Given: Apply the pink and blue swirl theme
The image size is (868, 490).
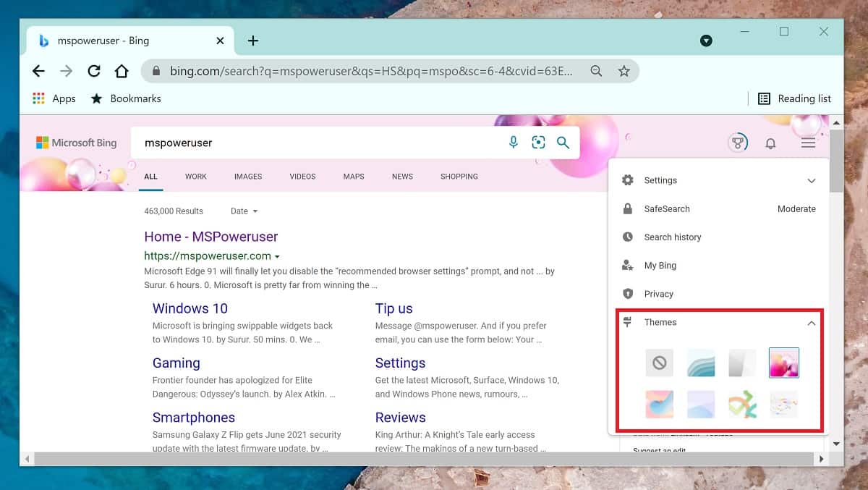Looking at the screenshot, I should coord(660,405).
